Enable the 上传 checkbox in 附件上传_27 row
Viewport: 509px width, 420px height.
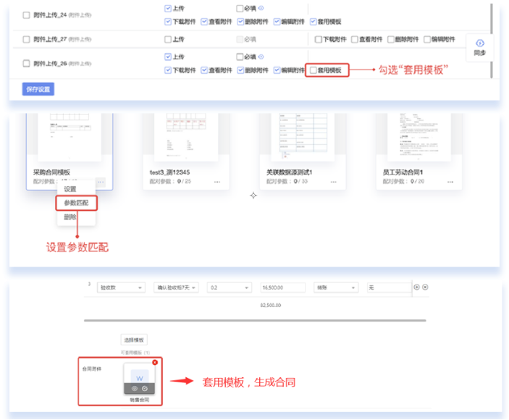(x=168, y=39)
